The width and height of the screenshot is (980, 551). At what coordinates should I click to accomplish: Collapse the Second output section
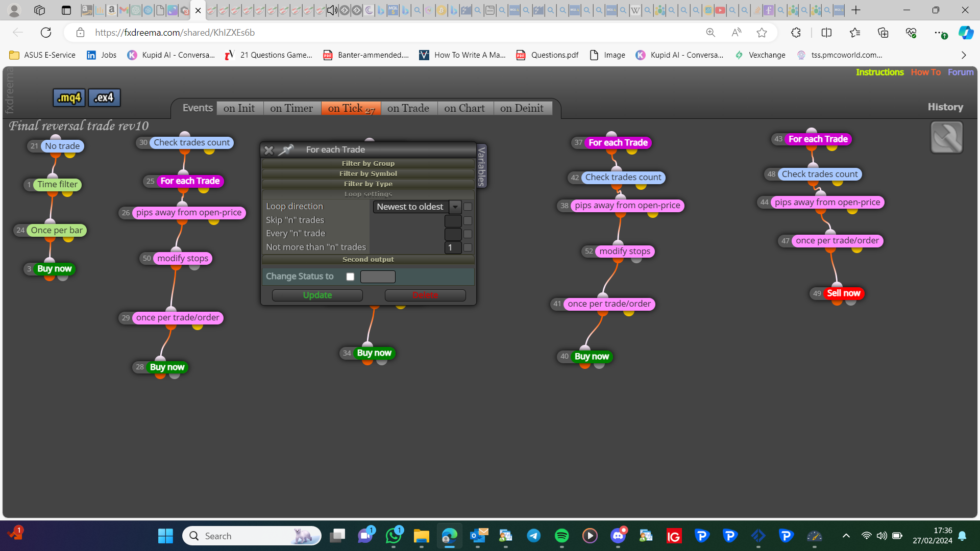368,259
